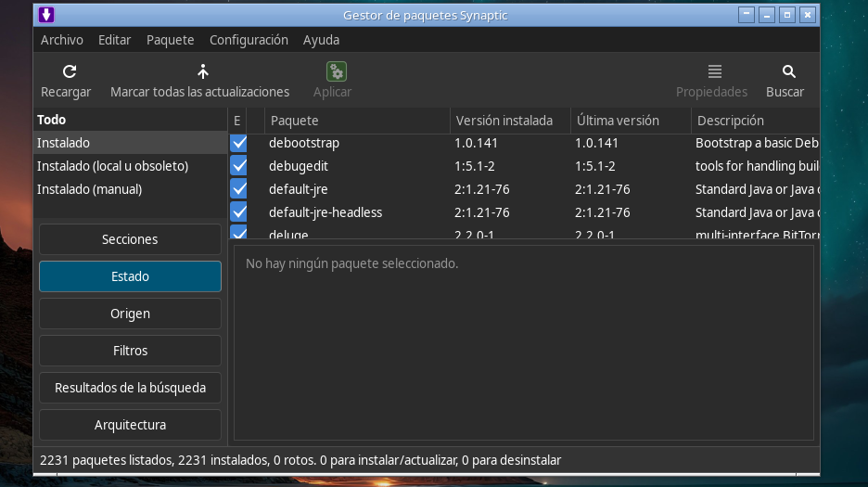Screen dimensions: 868x487
Task: Select the Estado filter button
Action: tap(130, 276)
